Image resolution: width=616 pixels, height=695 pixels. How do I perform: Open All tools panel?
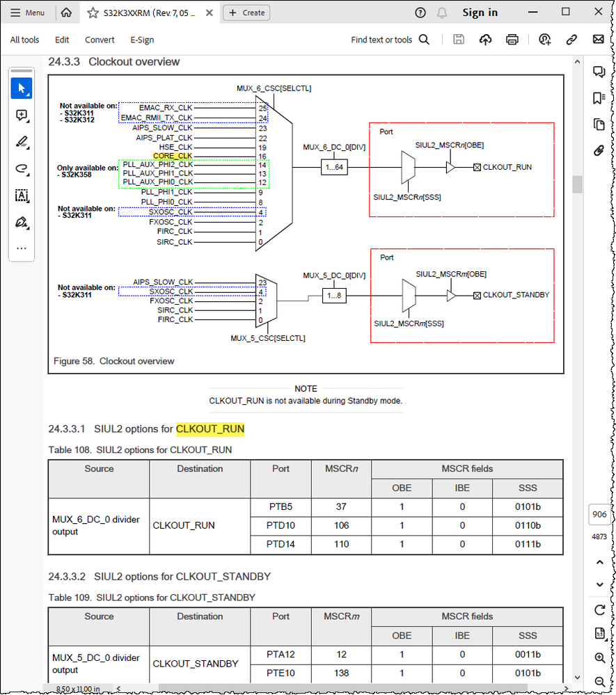pos(24,40)
